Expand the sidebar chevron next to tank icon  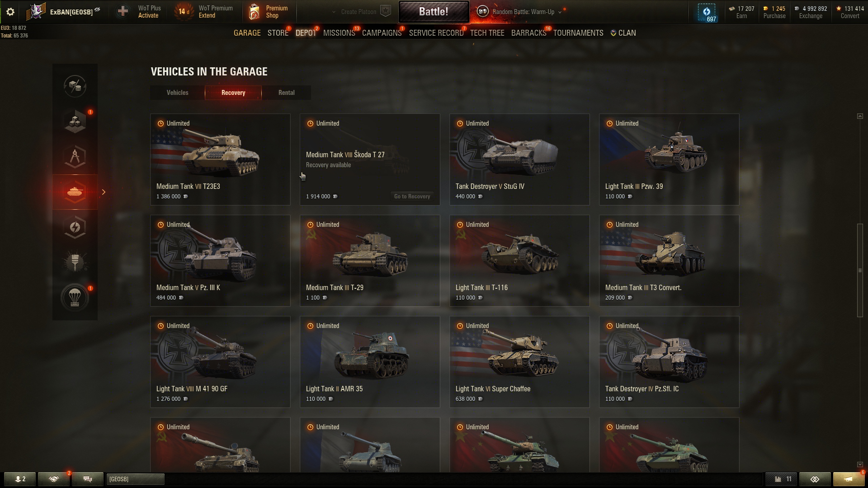pyautogui.click(x=104, y=192)
